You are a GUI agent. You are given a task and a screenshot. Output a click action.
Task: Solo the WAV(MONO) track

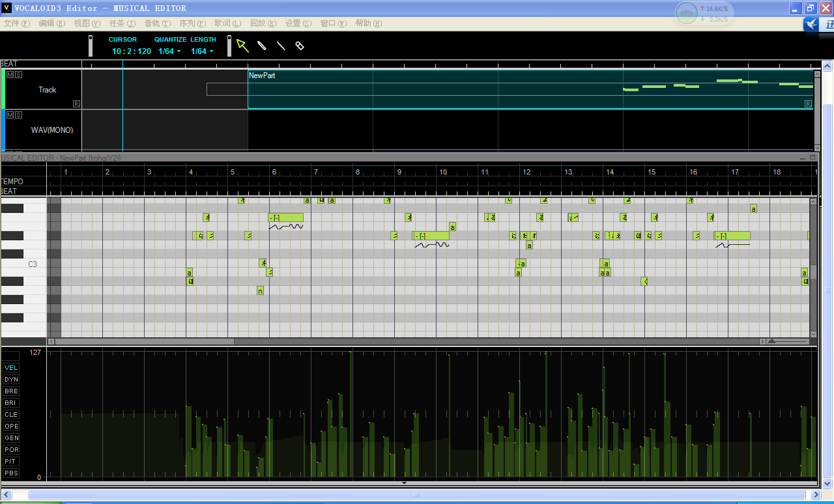[18, 115]
